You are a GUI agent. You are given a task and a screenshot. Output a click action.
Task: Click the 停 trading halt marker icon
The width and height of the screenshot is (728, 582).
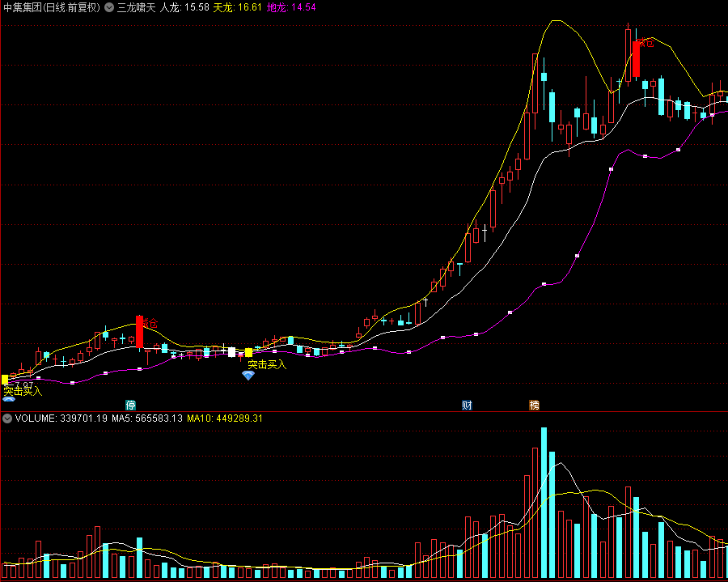(x=131, y=405)
